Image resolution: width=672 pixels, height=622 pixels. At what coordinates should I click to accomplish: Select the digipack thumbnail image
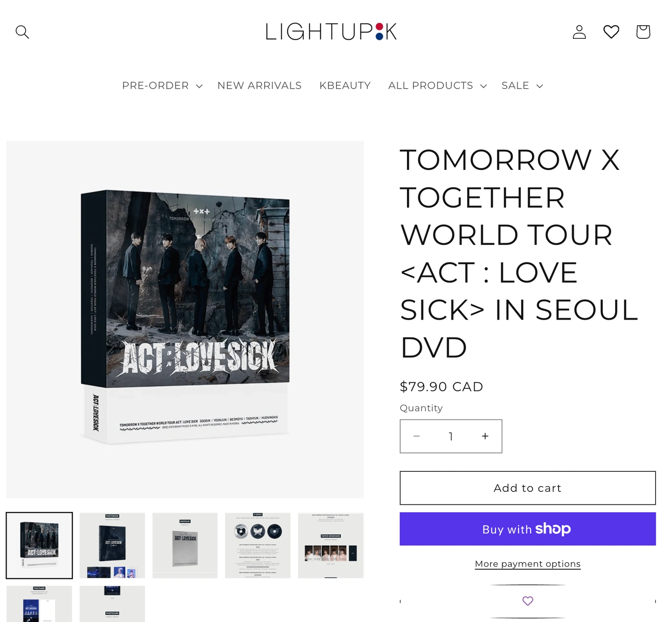click(185, 545)
